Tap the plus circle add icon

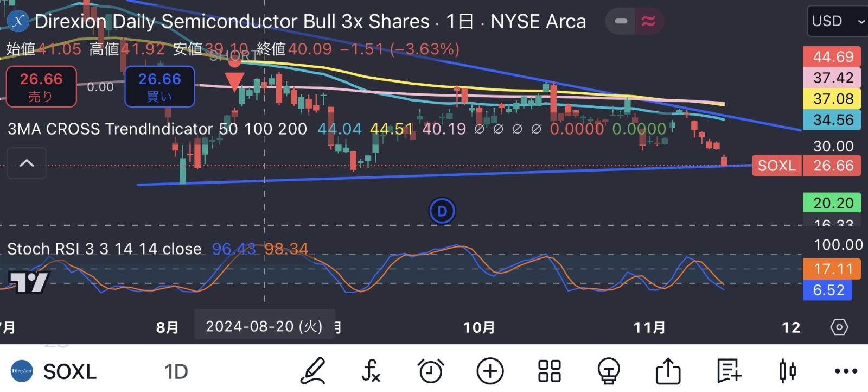(490, 371)
